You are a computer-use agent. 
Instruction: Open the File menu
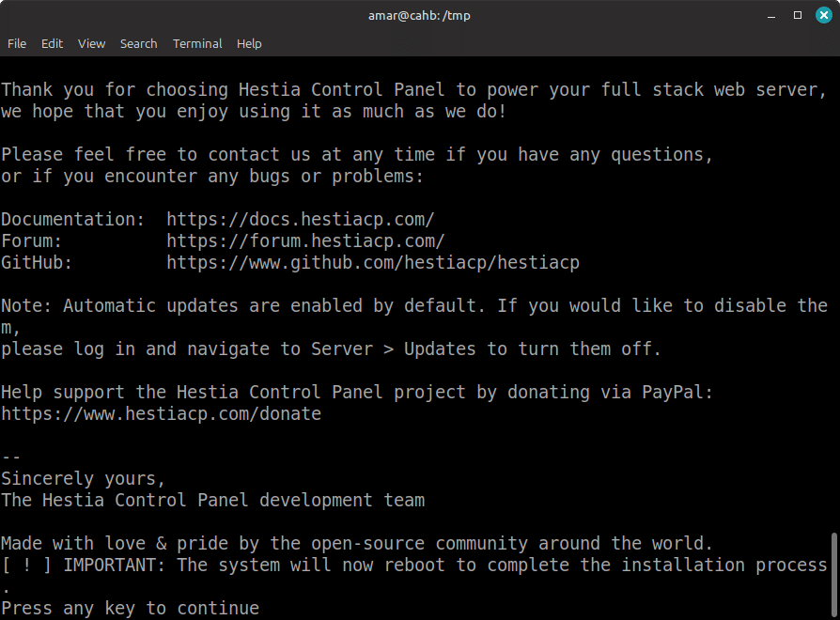click(x=17, y=44)
